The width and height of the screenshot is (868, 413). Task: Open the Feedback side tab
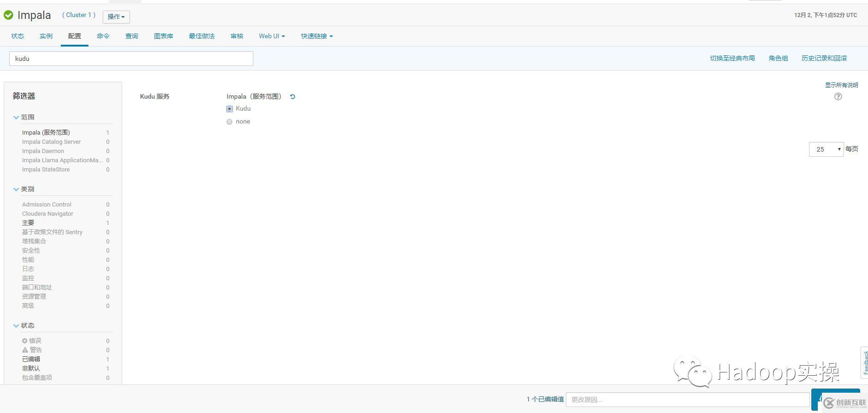[x=865, y=362]
